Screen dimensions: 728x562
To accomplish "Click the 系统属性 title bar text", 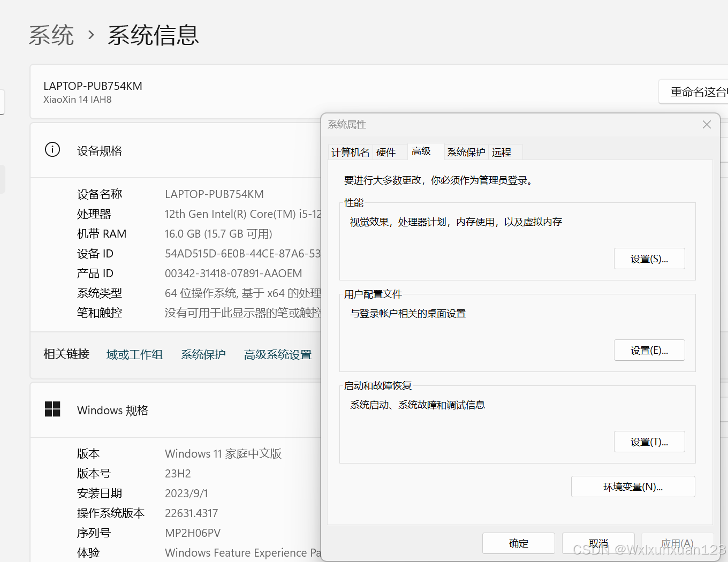I will 347,125.
